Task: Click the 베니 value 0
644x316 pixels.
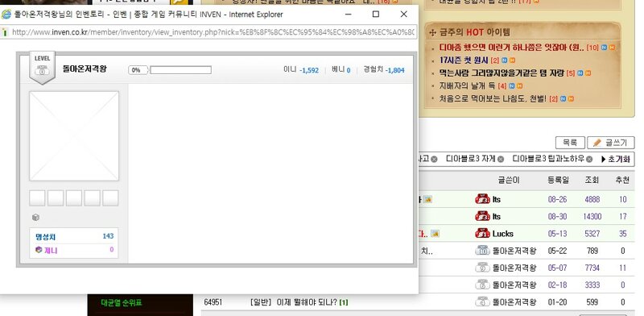Action: click(x=349, y=70)
